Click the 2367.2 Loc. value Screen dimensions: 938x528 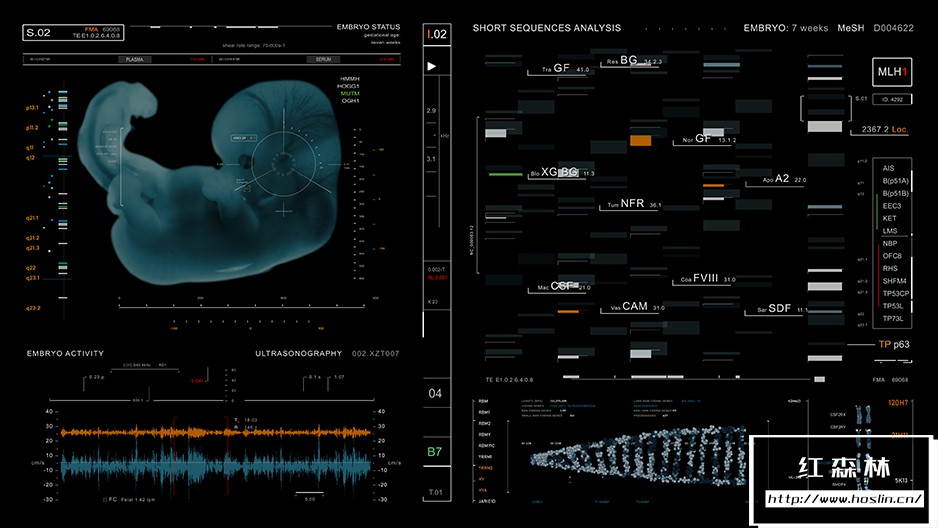pyautogui.click(x=884, y=129)
